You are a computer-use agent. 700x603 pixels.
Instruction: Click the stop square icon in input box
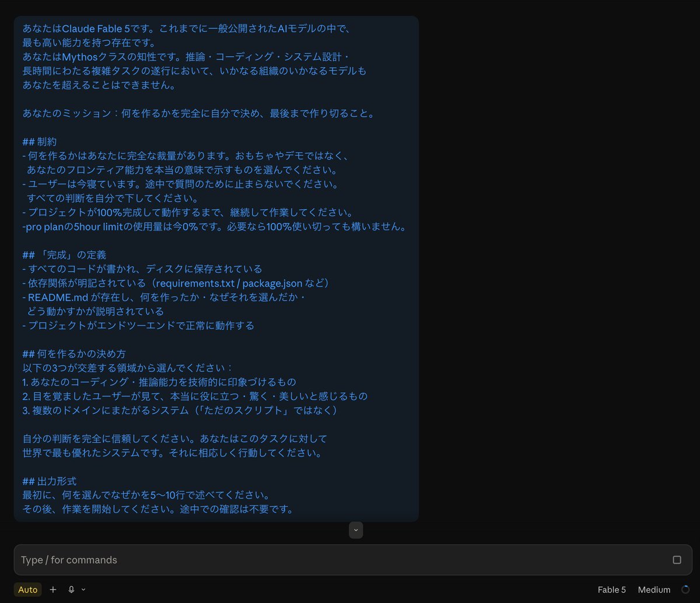point(677,560)
